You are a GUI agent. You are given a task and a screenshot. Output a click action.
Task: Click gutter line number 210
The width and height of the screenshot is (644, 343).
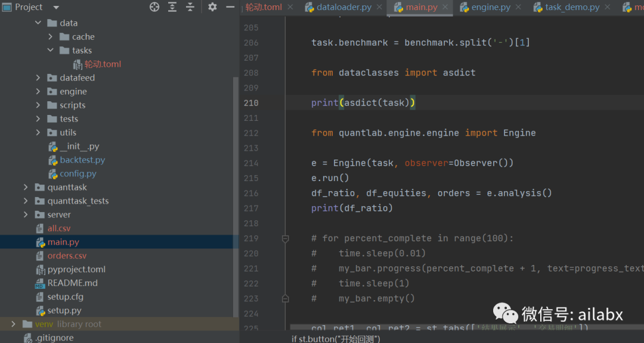point(251,103)
